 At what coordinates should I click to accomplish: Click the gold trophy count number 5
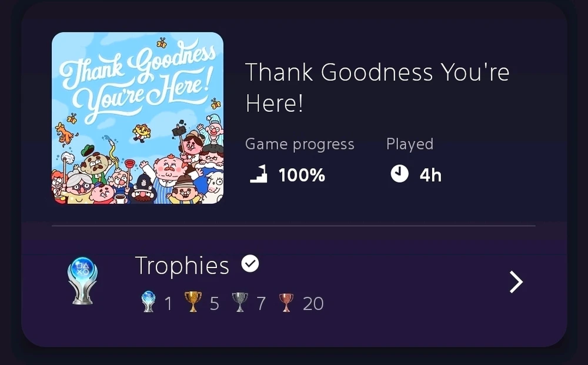(x=214, y=304)
